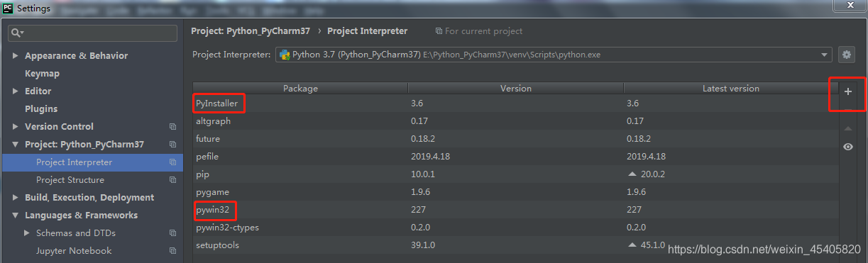Expand the Editor section

16,91
